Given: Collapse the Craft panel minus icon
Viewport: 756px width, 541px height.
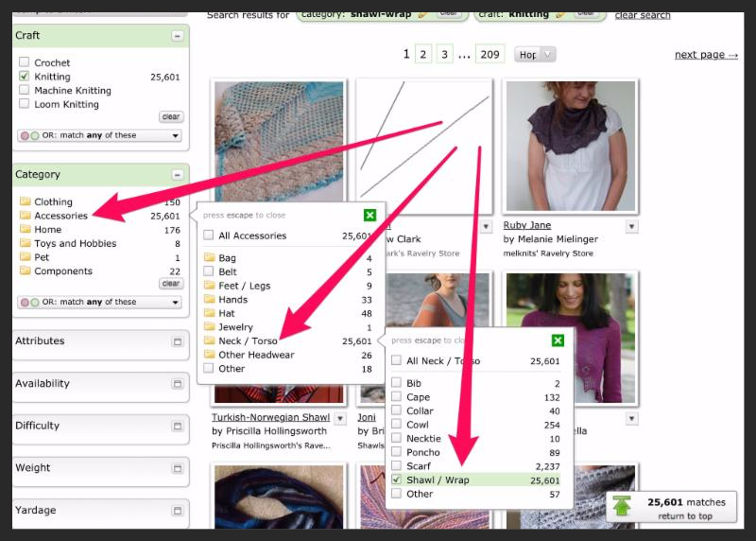Looking at the screenshot, I should 177,36.
